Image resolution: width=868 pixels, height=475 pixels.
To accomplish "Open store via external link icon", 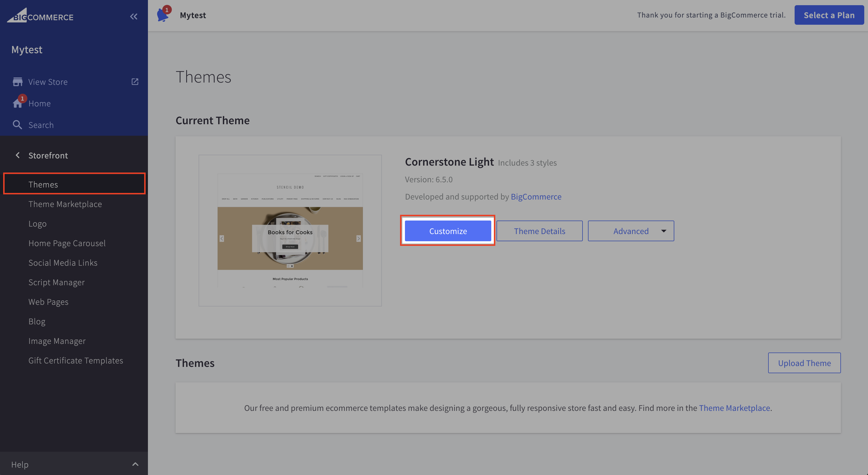I will click(x=135, y=82).
